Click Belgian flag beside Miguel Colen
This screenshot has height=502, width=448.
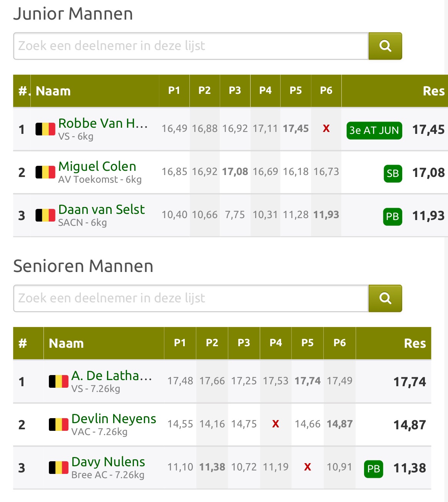point(45,172)
